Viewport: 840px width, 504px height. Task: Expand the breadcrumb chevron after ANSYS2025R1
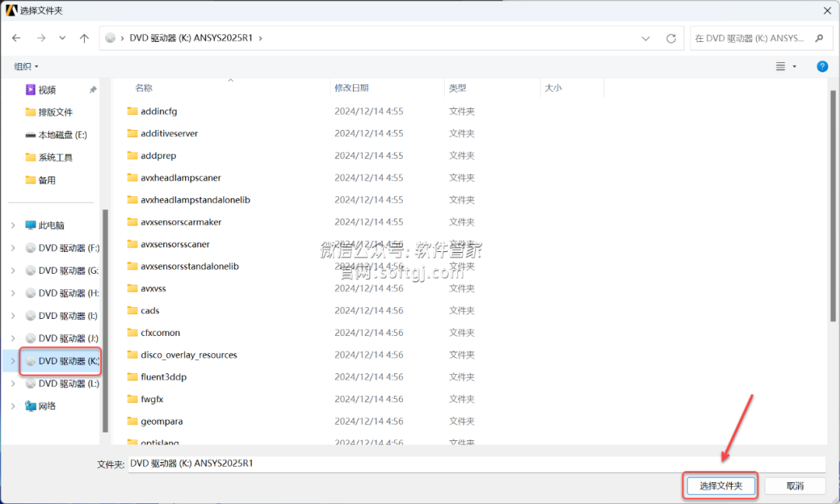tap(261, 38)
